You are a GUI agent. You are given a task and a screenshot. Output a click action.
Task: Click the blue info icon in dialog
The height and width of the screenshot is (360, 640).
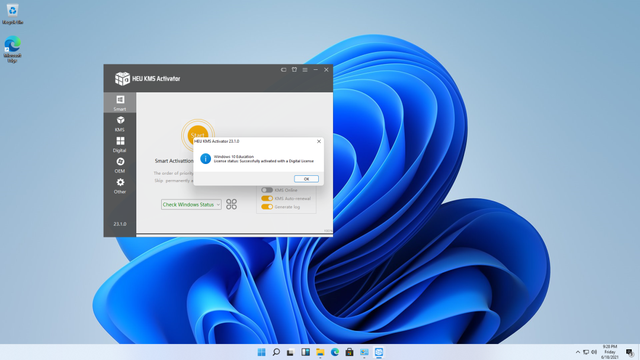click(x=205, y=158)
